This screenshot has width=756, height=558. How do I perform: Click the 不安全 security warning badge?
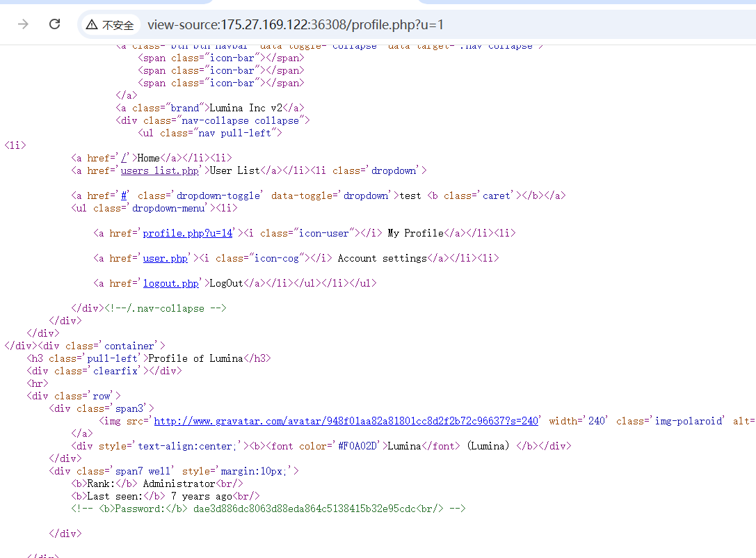coord(110,25)
